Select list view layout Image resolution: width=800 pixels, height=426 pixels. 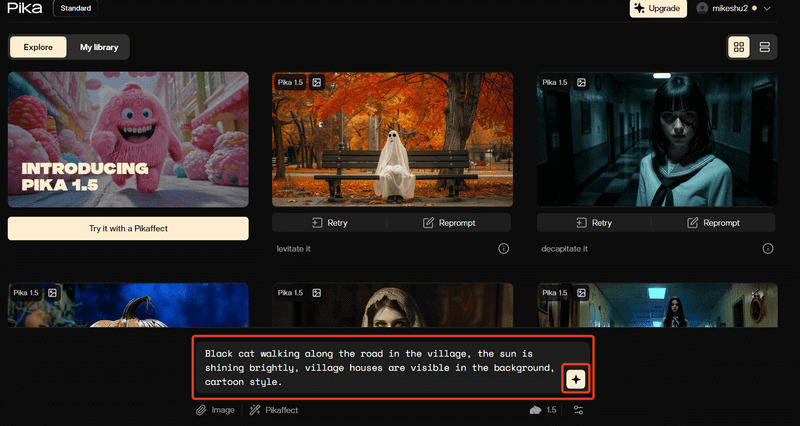764,47
